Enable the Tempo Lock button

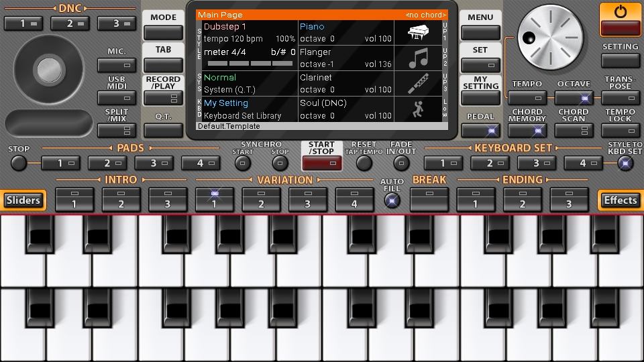(x=620, y=130)
